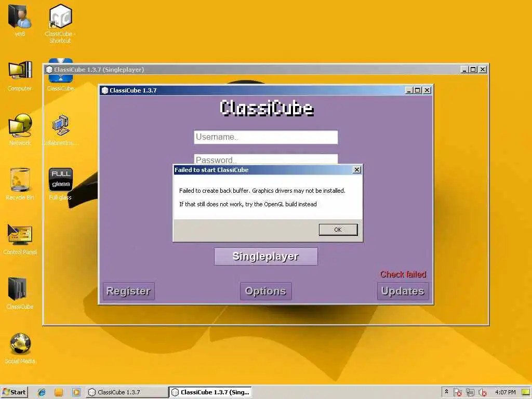This screenshot has height=399, width=532.
Task: Select the ClassiCube folder icon on desktop
Action: (x=20, y=293)
